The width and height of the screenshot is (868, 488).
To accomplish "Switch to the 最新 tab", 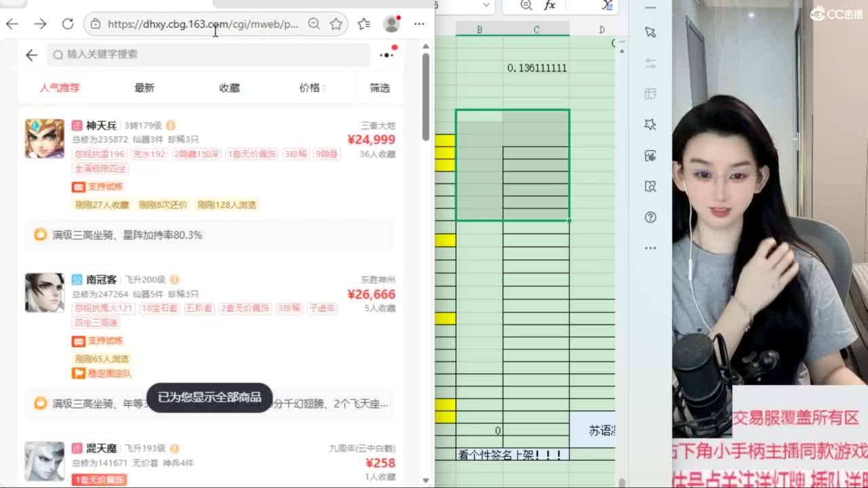I will point(144,88).
